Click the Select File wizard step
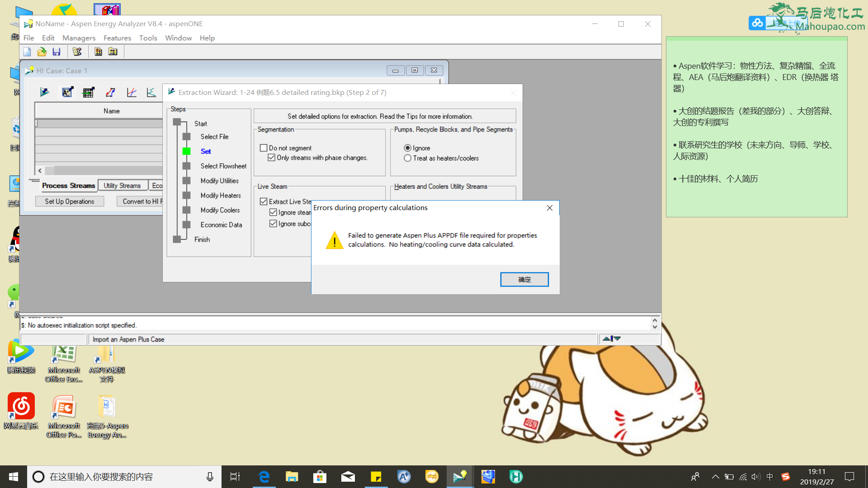 [214, 137]
